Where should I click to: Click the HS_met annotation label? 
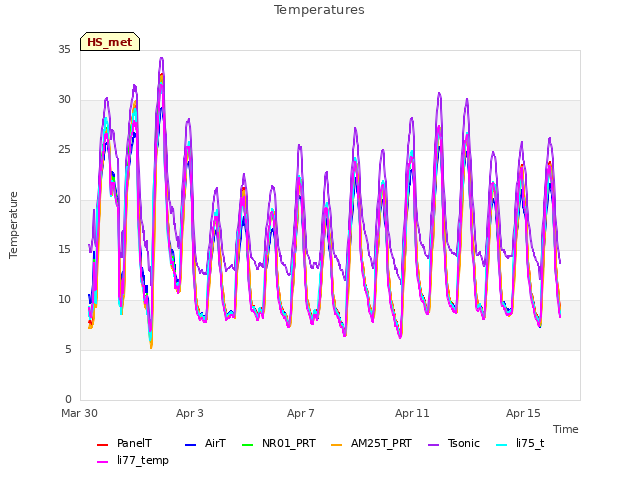(x=110, y=42)
